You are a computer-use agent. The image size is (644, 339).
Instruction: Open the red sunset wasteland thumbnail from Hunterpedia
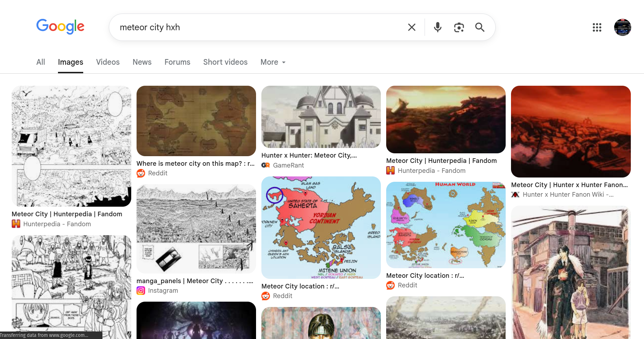446,120
